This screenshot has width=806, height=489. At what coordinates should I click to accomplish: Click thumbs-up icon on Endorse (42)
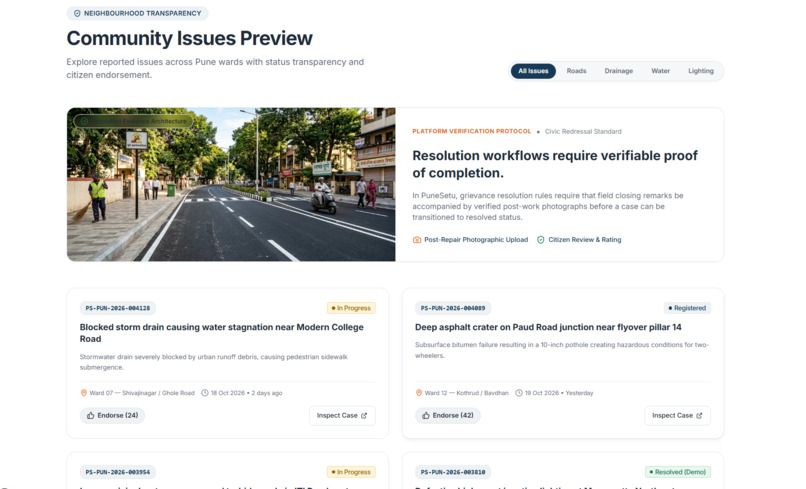[426, 415]
